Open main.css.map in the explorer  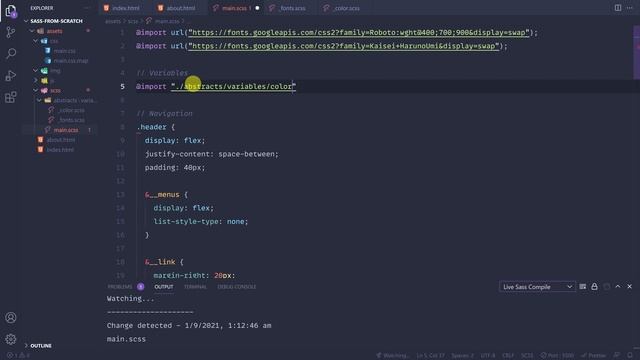(x=71, y=61)
